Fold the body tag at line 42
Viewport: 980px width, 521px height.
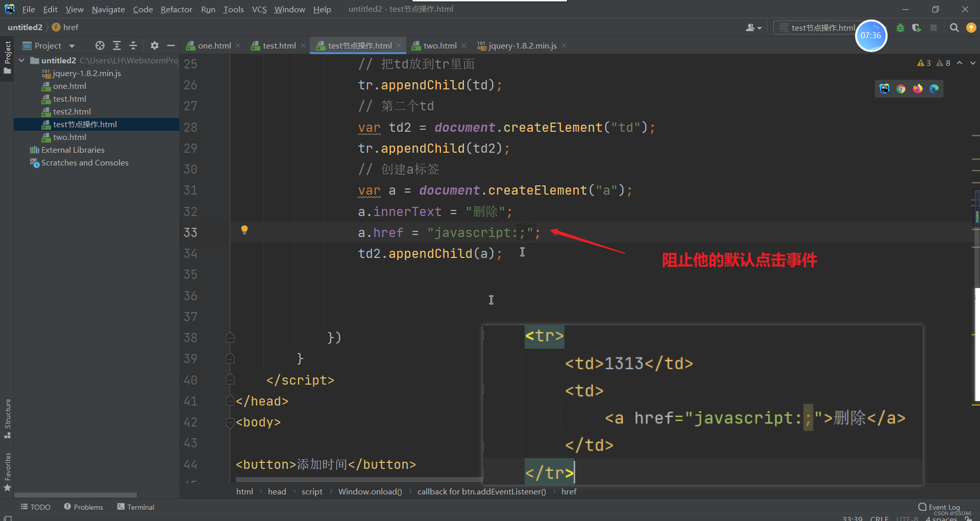click(x=230, y=422)
